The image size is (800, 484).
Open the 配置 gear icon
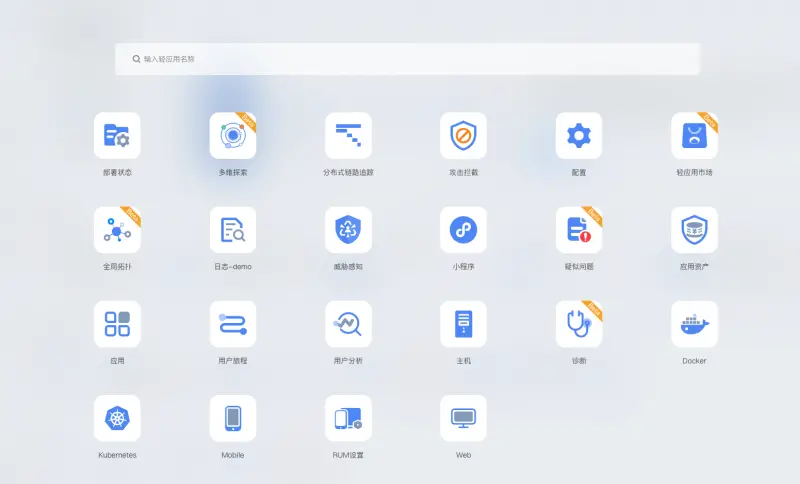(579, 135)
